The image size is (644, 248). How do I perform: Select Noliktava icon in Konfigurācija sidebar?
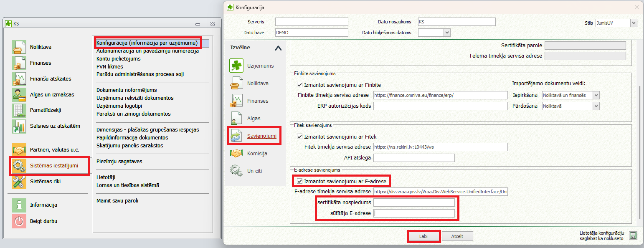(236, 84)
